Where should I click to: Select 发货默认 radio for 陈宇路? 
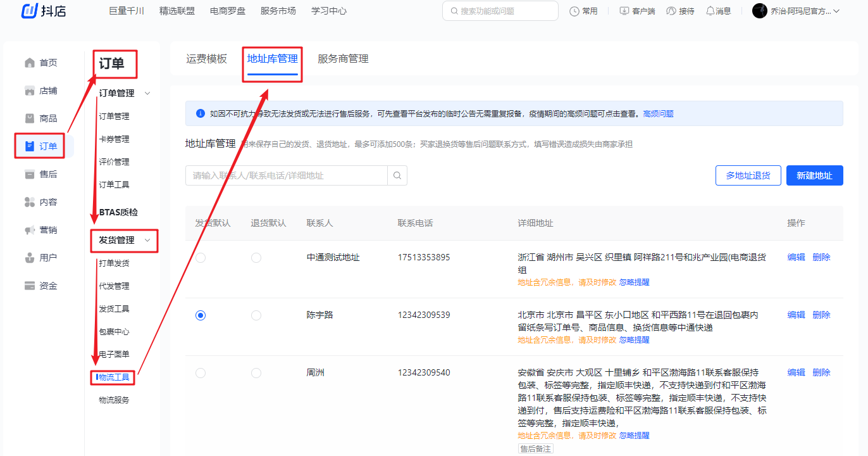coord(201,315)
